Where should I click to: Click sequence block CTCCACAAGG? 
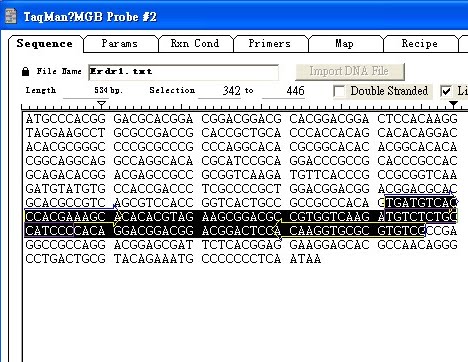point(417,119)
